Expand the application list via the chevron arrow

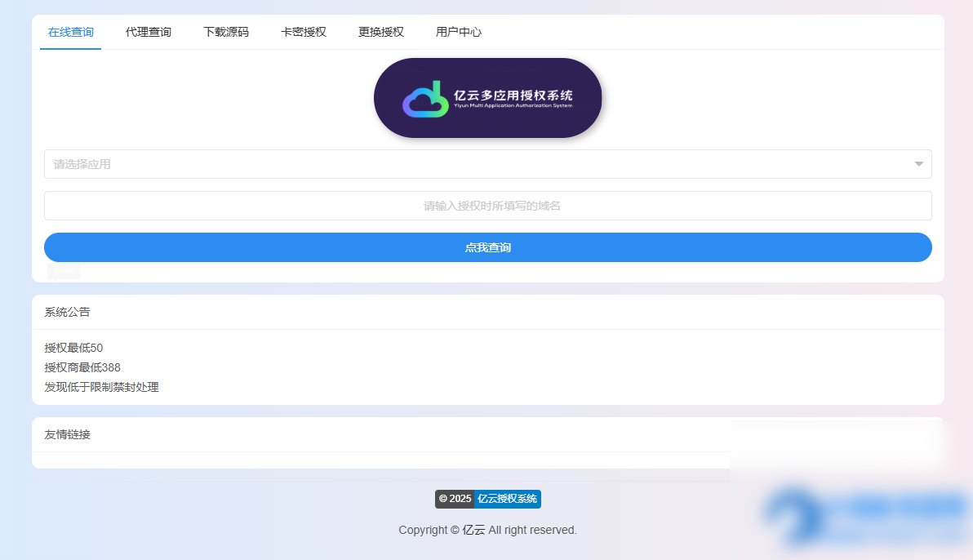coord(917,163)
